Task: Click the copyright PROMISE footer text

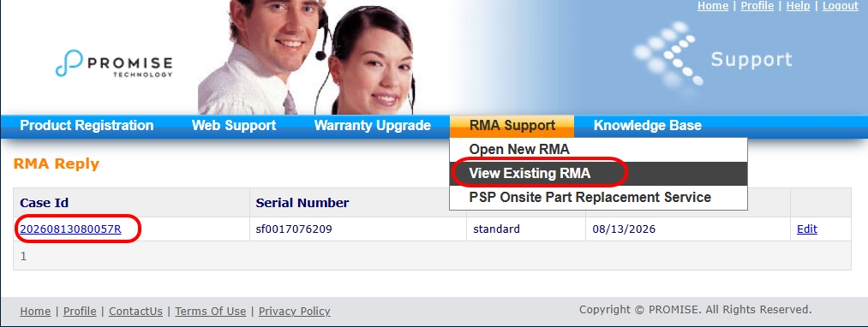Action: [x=695, y=310]
